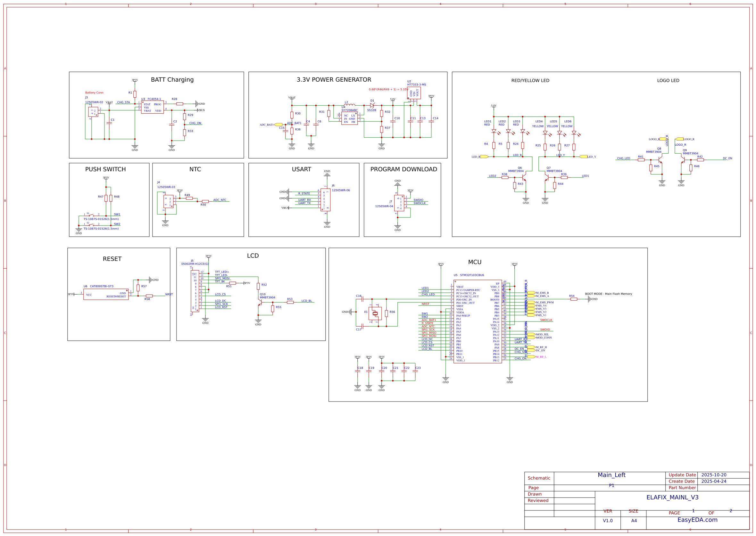756x536 pixels.
Task: Select the U5 STM32F103CBU6 microcontroller symbol
Action: point(478,322)
